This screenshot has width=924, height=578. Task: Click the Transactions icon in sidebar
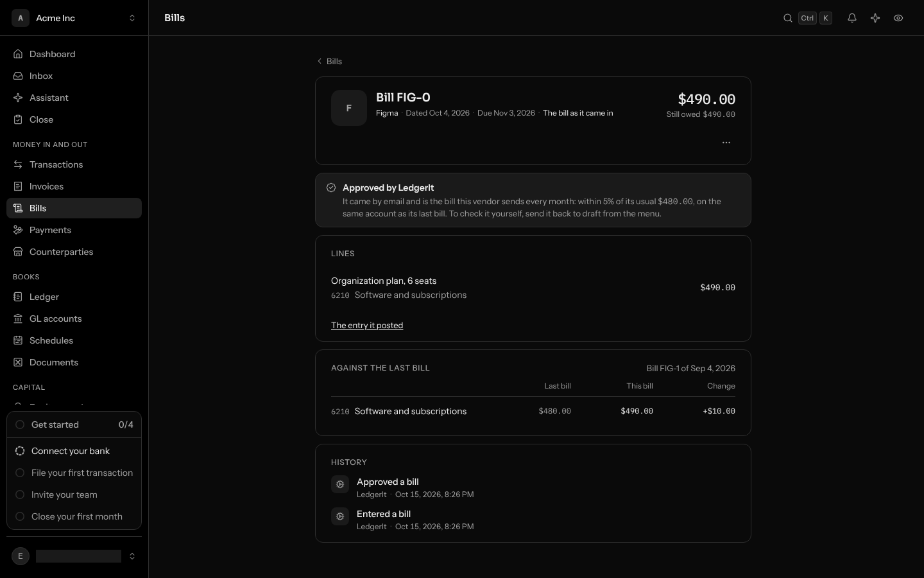coord(18,164)
